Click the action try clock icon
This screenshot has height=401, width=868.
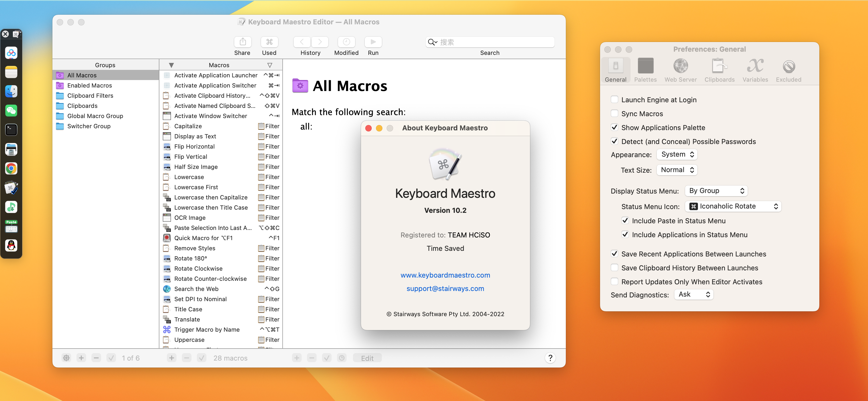tap(342, 358)
